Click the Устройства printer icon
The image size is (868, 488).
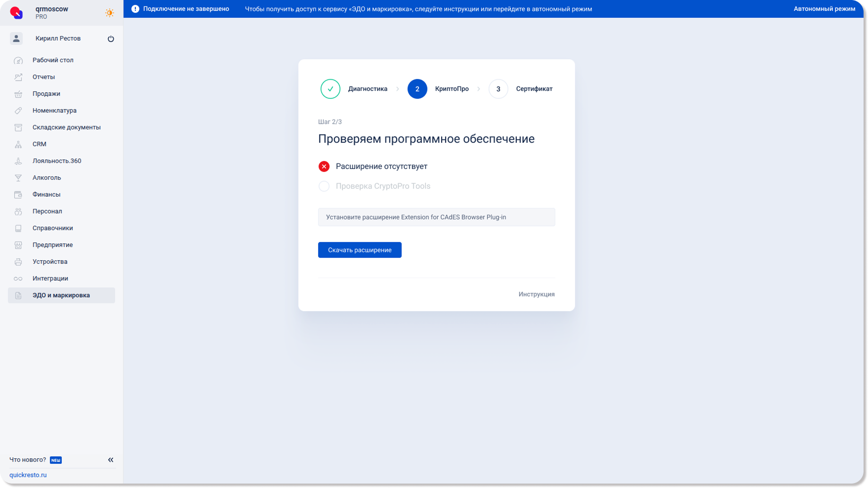tap(18, 262)
